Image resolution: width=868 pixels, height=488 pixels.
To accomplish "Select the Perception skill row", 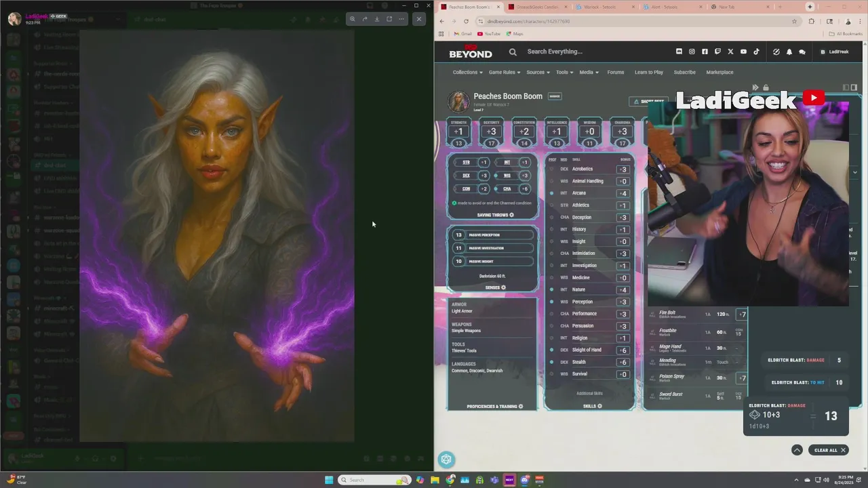I will 589,302.
